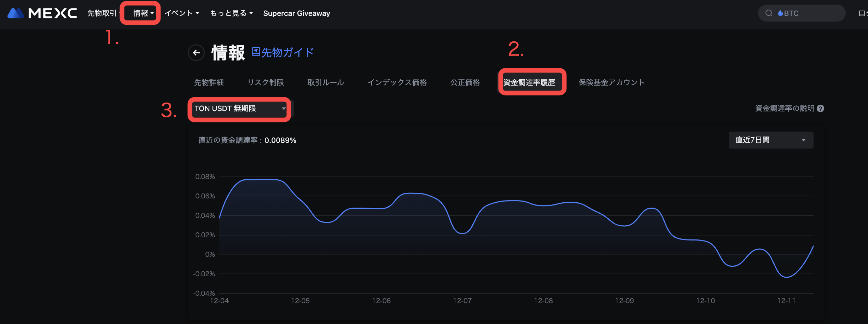Screen dimensions: 868x324
Task: Open the TON USDT 無期限 pair selector
Action: pyautogui.click(x=240, y=109)
